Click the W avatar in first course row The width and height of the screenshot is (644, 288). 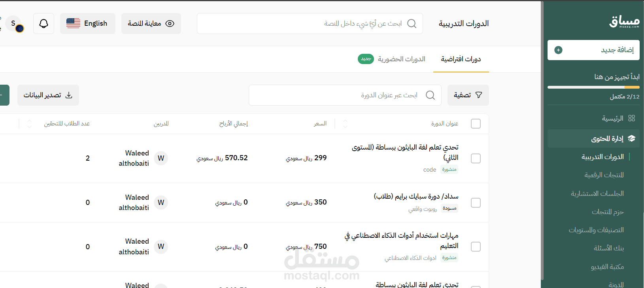[x=161, y=158]
